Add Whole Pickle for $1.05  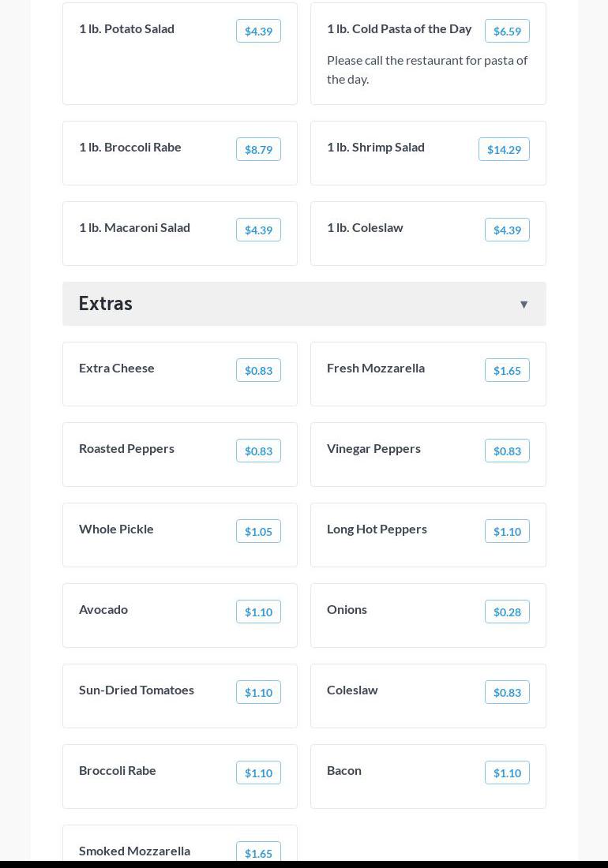(x=258, y=531)
